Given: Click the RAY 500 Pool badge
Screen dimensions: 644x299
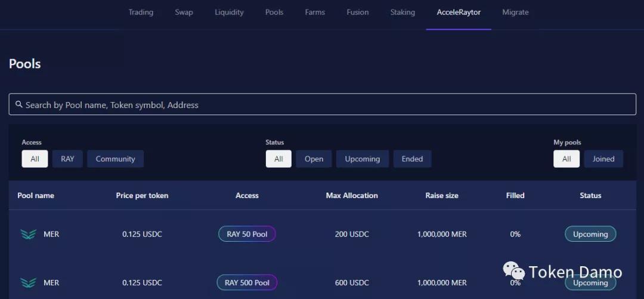Looking at the screenshot, I should 247,283.
